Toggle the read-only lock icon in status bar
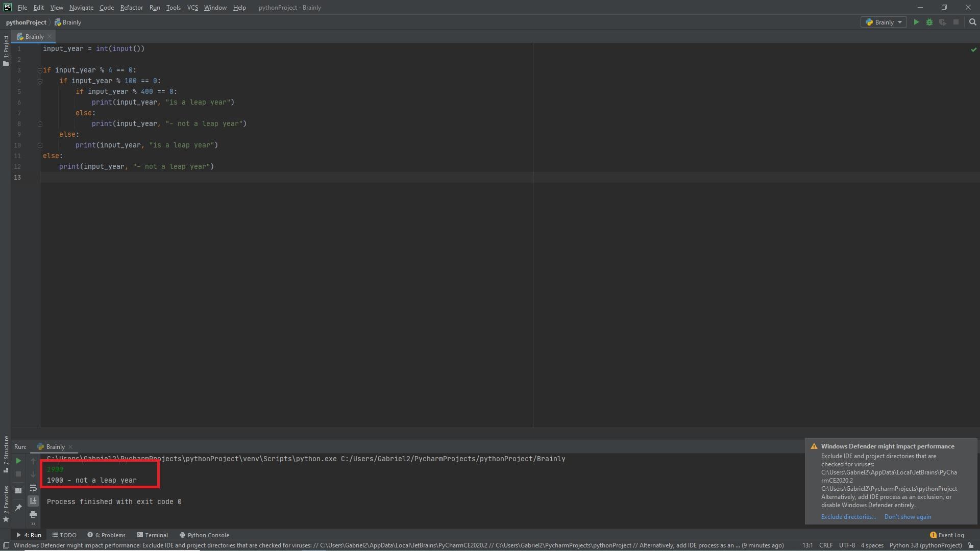Viewport: 980px width, 551px height. pyautogui.click(x=971, y=545)
